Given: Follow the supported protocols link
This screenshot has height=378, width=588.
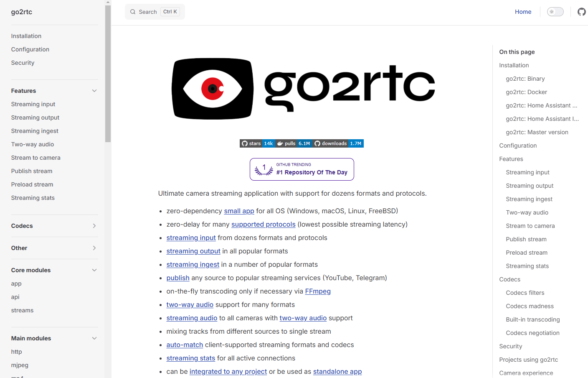Looking at the screenshot, I should (x=264, y=224).
